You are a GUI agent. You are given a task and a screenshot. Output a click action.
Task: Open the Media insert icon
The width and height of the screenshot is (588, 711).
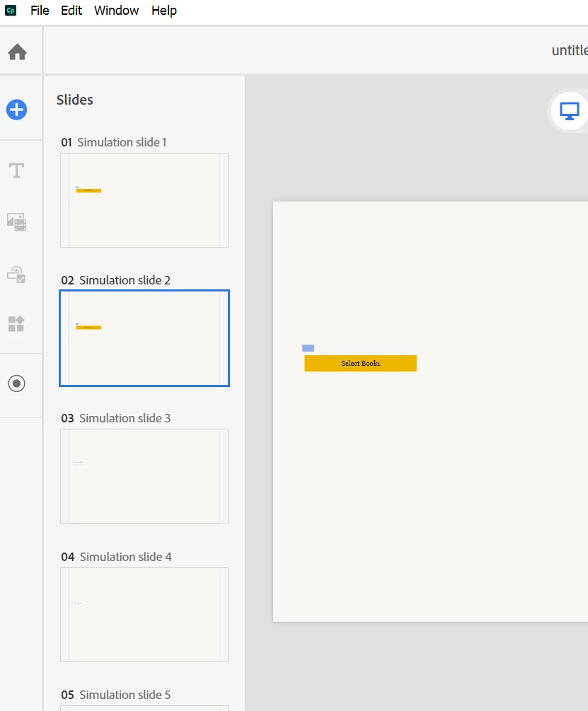pos(17,222)
